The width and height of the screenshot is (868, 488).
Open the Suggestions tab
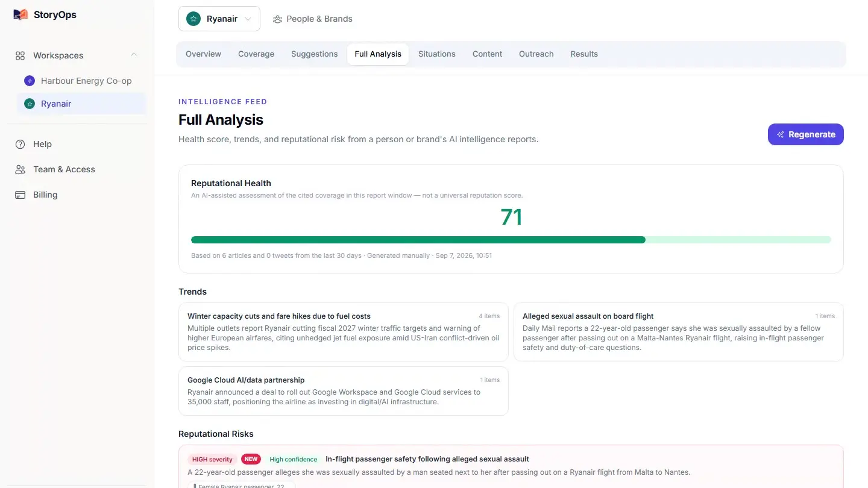click(x=314, y=54)
